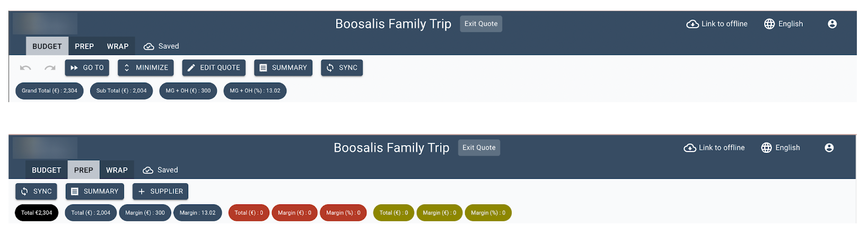Click the undo arrow icon
The image size is (868, 244).
[25, 68]
